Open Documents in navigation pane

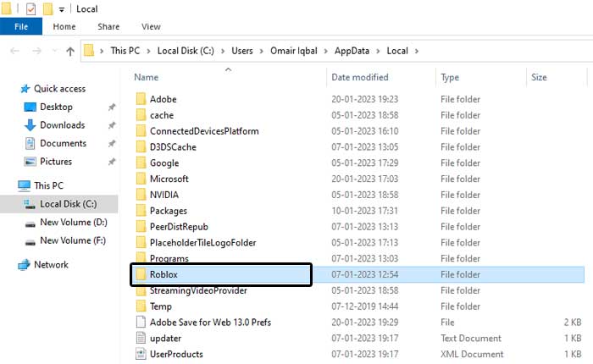click(64, 143)
